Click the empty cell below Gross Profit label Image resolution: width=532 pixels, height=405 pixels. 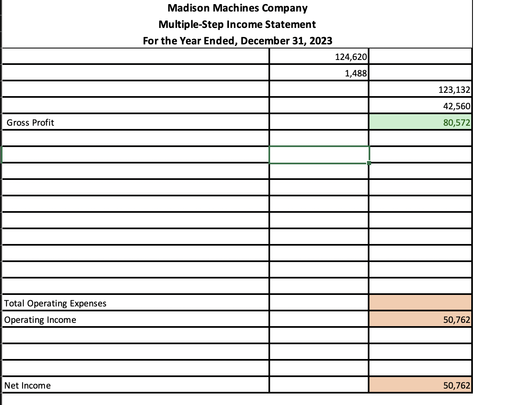coord(123,138)
